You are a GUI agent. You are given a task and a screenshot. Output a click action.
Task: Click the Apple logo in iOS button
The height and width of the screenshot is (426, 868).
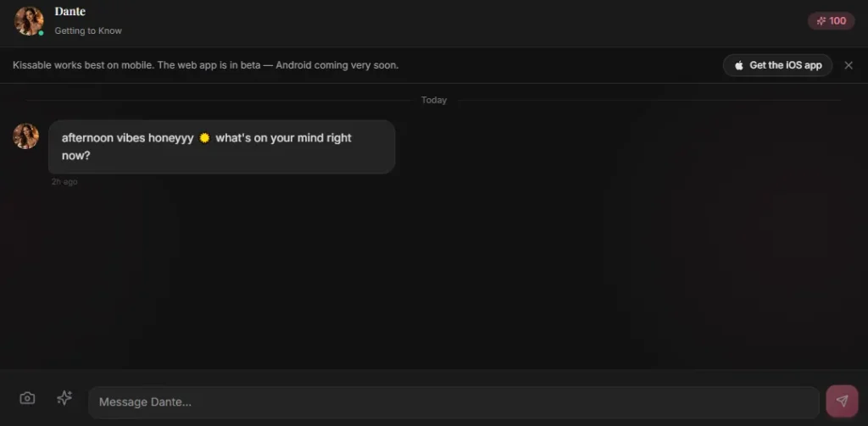click(739, 65)
